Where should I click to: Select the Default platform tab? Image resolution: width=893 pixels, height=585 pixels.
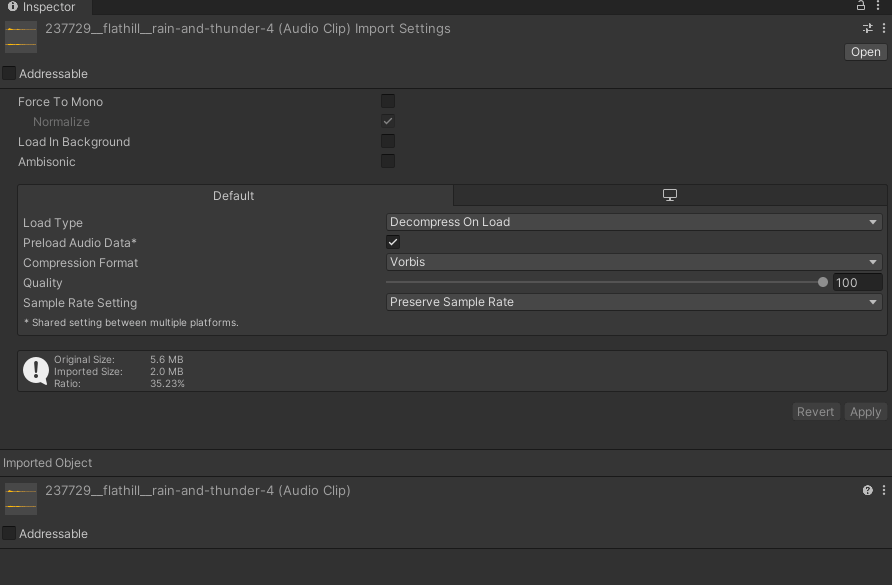(x=234, y=196)
